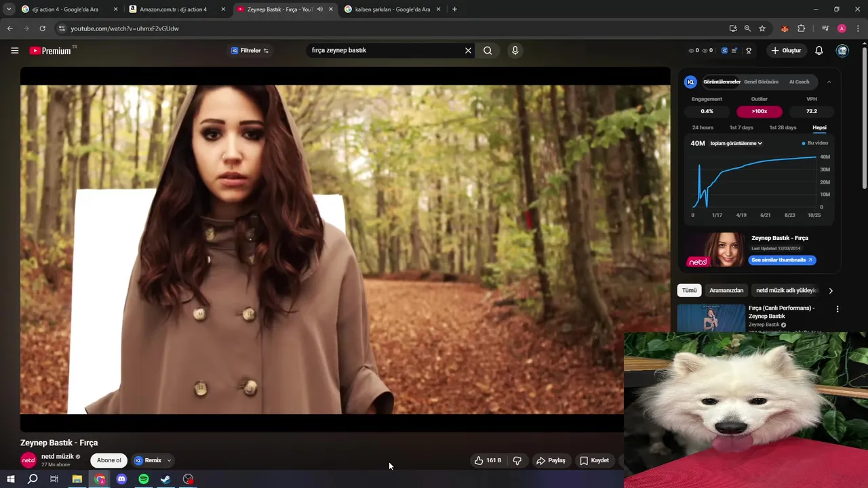Open the vidIQ trophy achievements icon
868x488 pixels.
(749, 50)
